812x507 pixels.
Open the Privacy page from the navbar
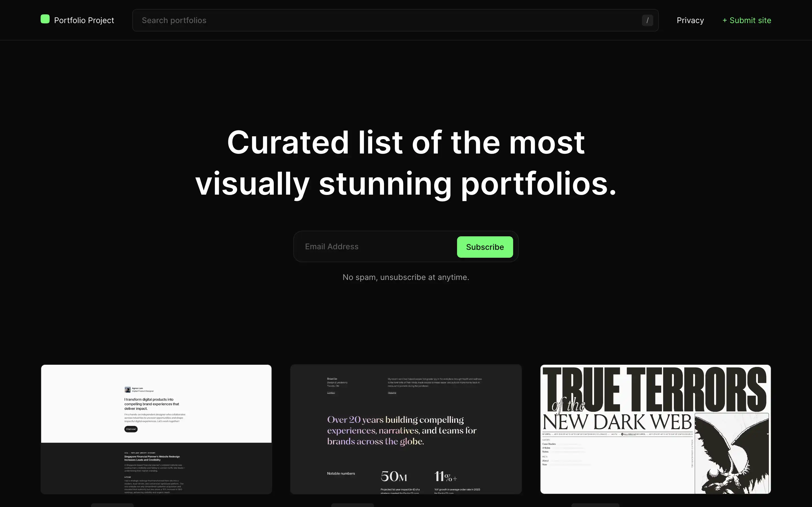tap(690, 20)
